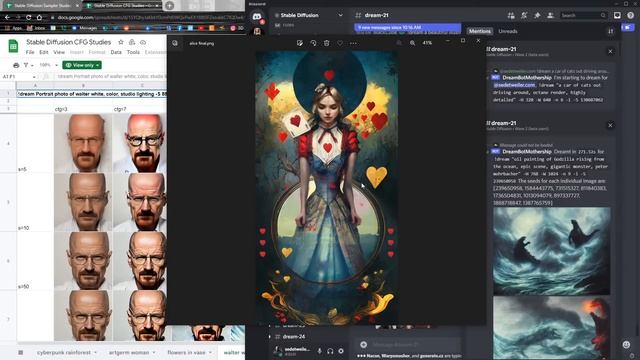Open the View menu in Sheets
The width and height of the screenshot is (640, 360).
59,52
